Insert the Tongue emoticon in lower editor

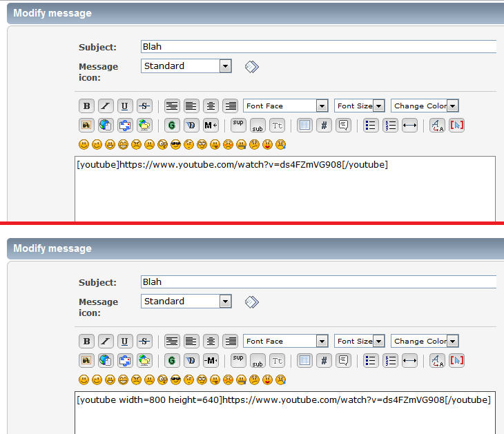coord(215,379)
